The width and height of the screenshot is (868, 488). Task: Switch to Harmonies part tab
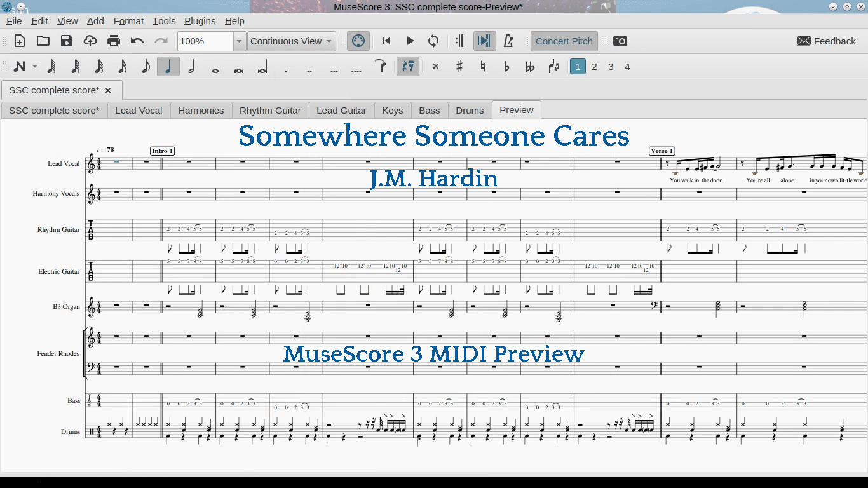[201, 111]
